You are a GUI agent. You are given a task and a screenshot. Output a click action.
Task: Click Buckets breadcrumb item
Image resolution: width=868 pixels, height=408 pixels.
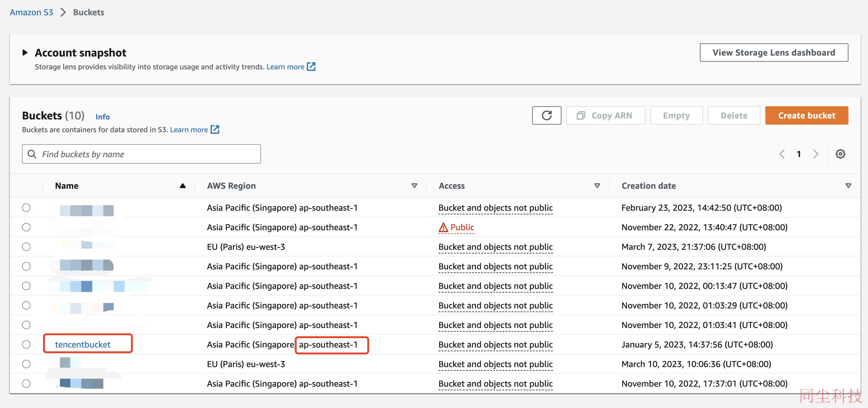coord(89,13)
